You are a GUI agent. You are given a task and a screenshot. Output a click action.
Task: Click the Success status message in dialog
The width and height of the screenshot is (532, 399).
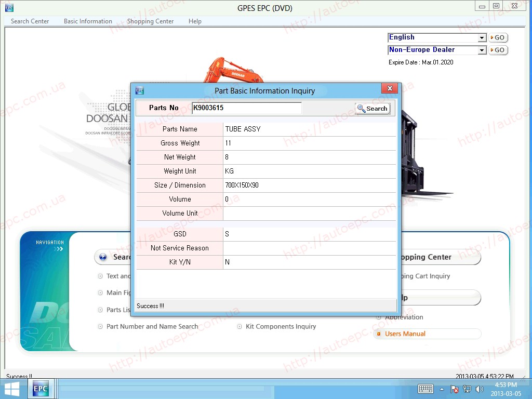point(150,305)
